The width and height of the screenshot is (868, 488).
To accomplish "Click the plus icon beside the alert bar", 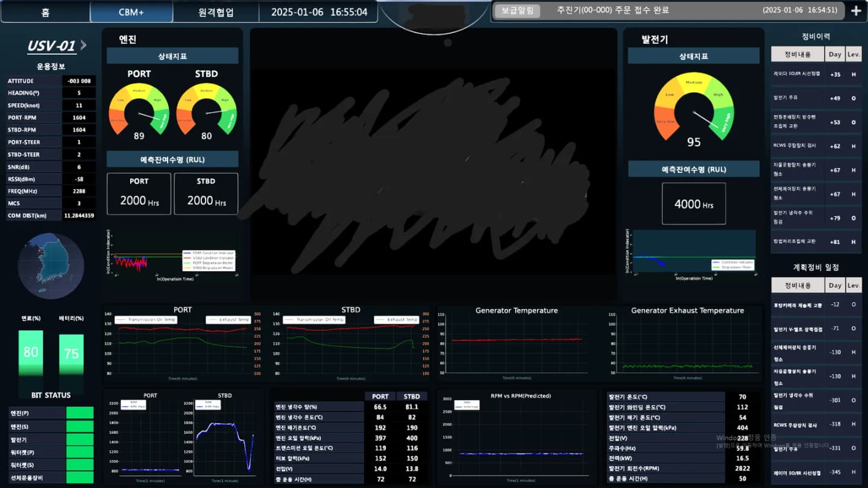I will click(x=856, y=10).
